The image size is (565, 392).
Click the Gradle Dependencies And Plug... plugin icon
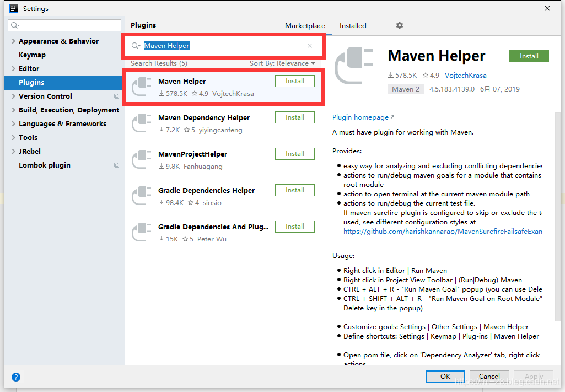point(141,233)
